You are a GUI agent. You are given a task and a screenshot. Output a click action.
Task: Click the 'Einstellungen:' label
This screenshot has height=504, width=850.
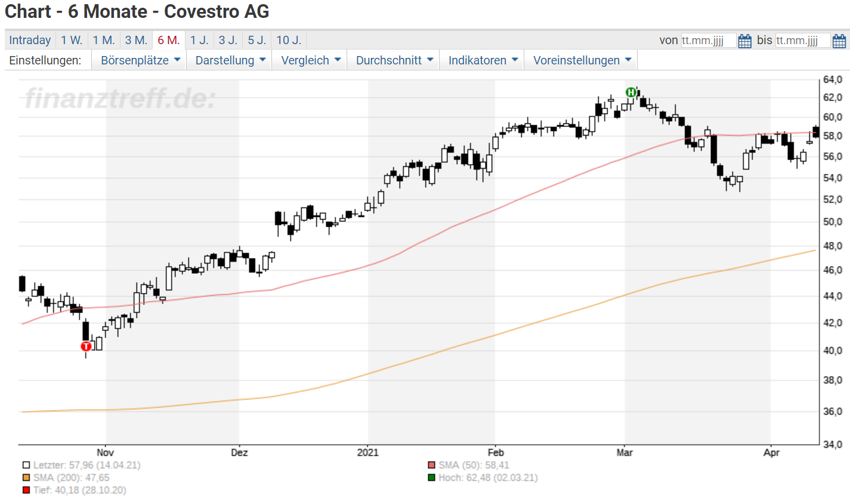[45, 60]
